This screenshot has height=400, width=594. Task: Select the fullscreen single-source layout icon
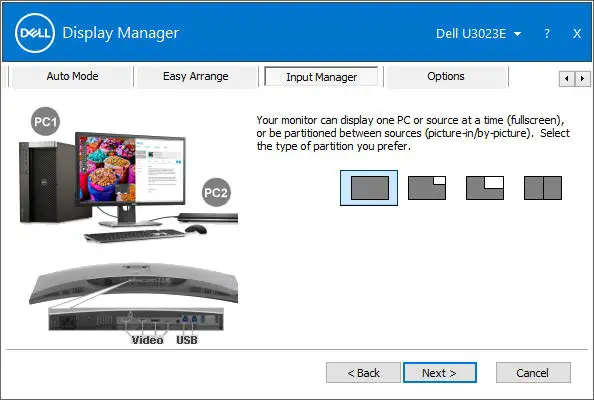(369, 188)
